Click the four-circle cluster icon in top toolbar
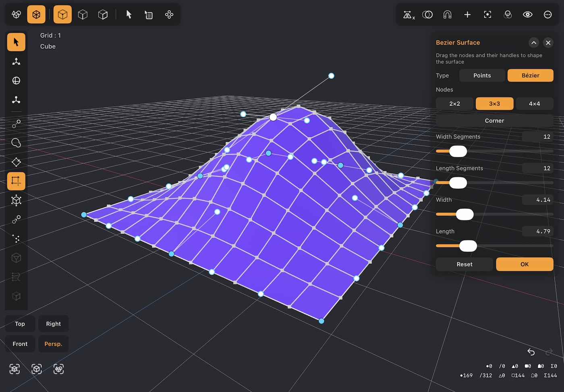 point(169,15)
